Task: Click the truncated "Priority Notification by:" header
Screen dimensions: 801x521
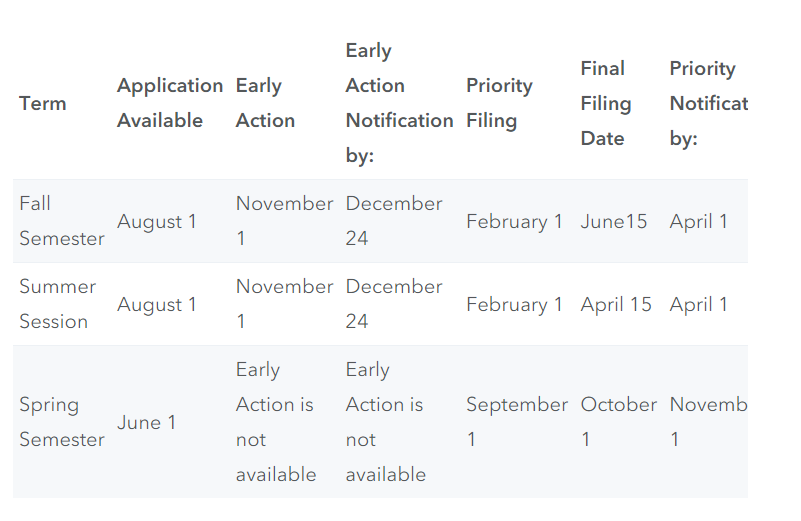Action: click(707, 103)
